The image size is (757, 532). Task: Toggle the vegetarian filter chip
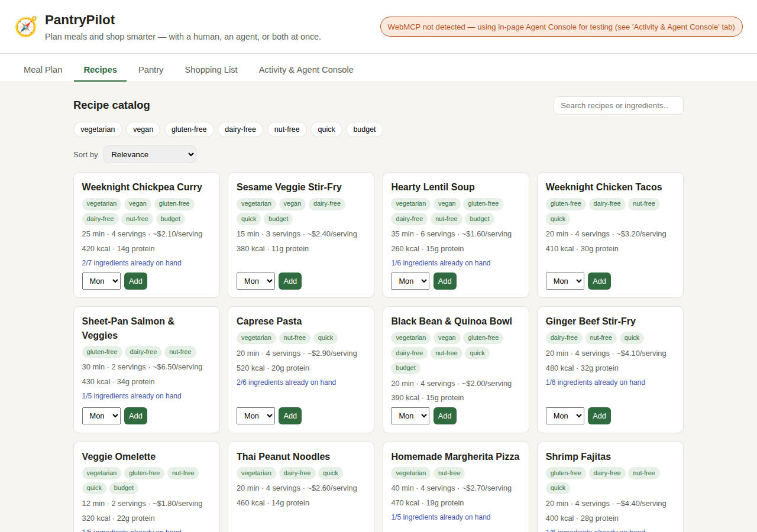coord(98,129)
